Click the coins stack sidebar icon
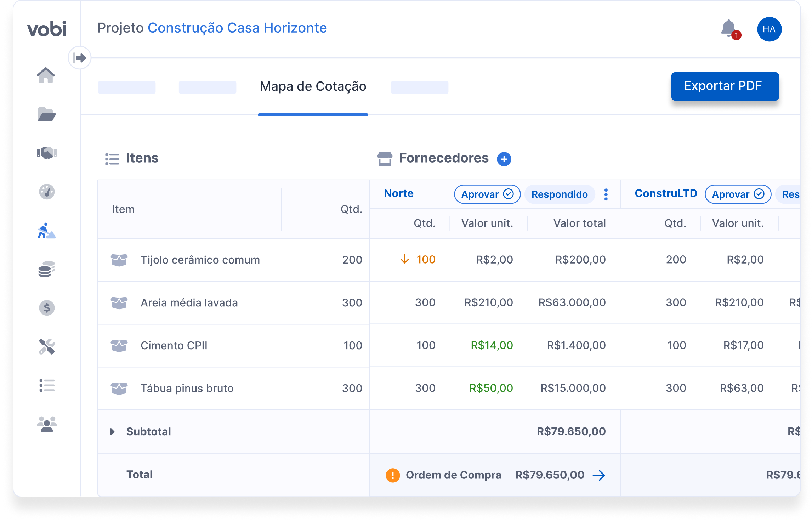 click(x=47, y=270)
